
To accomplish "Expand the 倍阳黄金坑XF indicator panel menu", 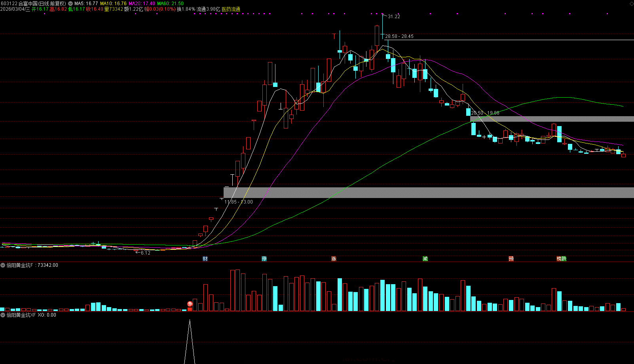I will [x=3, y=315].
